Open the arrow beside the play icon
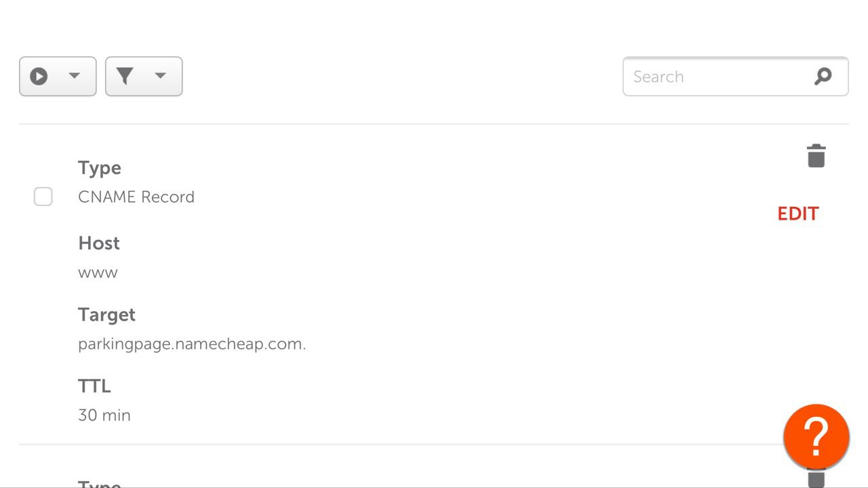Viewport: 868px width, 488px height. click(75, 76)
